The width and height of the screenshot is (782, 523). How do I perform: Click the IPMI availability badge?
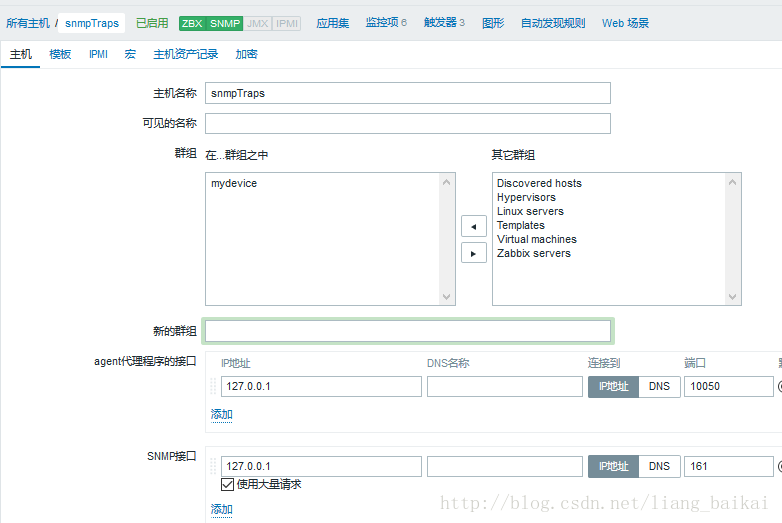(x=286, y=23)
